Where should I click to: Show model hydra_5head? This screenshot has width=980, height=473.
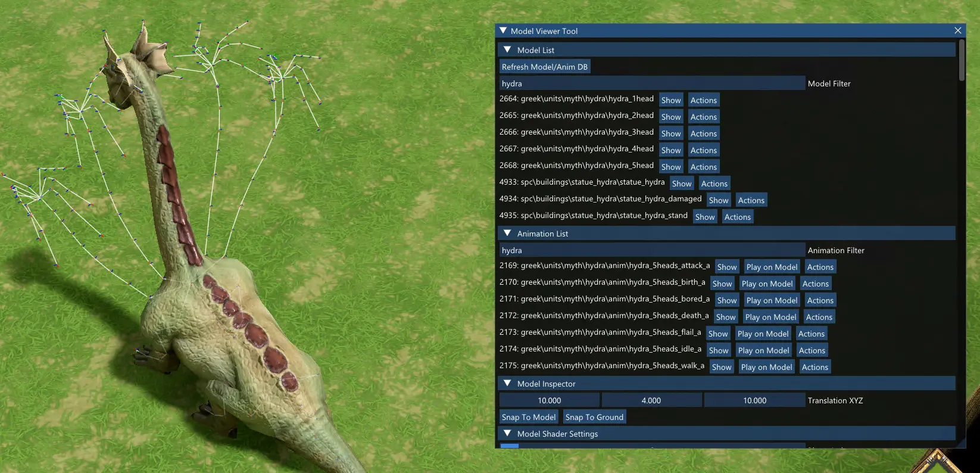[x=671, y=167]
